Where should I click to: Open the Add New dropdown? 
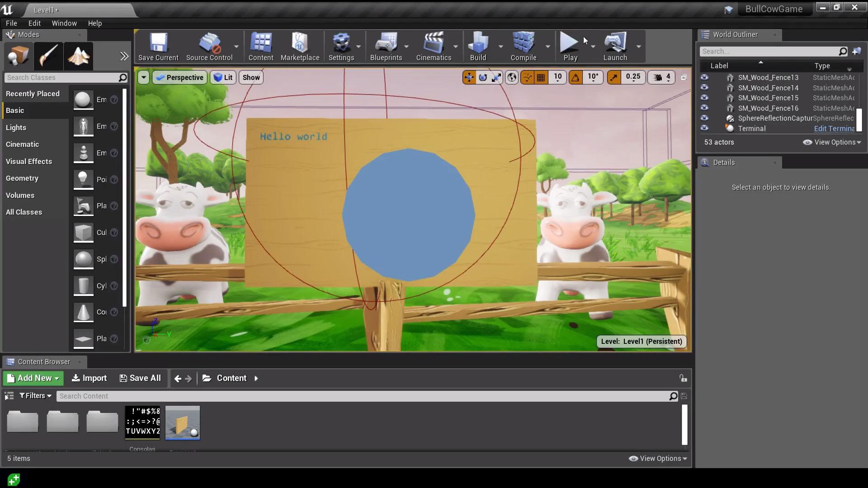pyautogui.click(x=33, y=378)
